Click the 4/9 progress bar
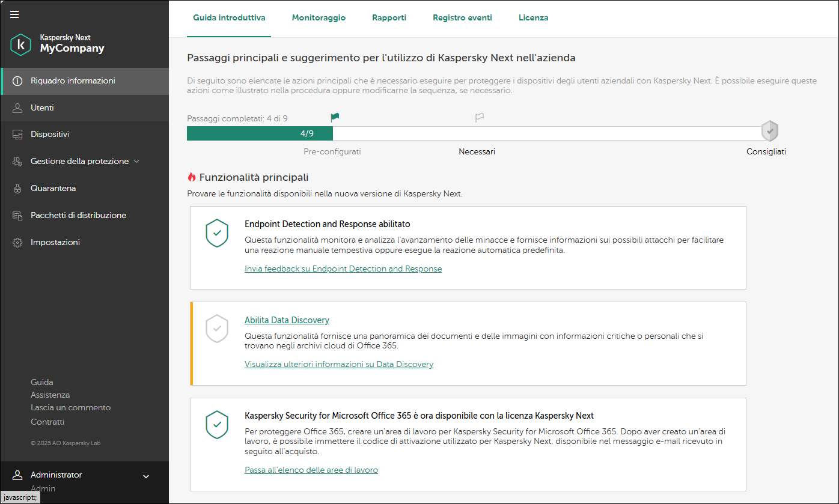 click(x=260, y=133)
